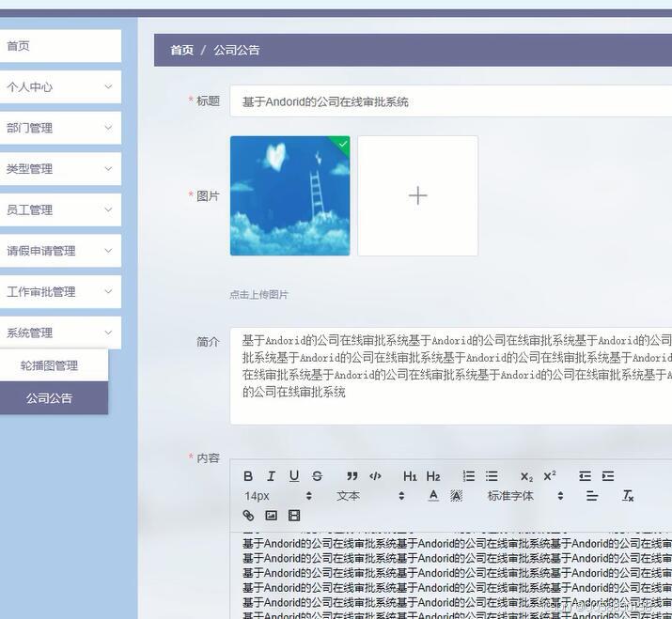Open the text background color picker
The image size is (672, 619).
point(456,496)
